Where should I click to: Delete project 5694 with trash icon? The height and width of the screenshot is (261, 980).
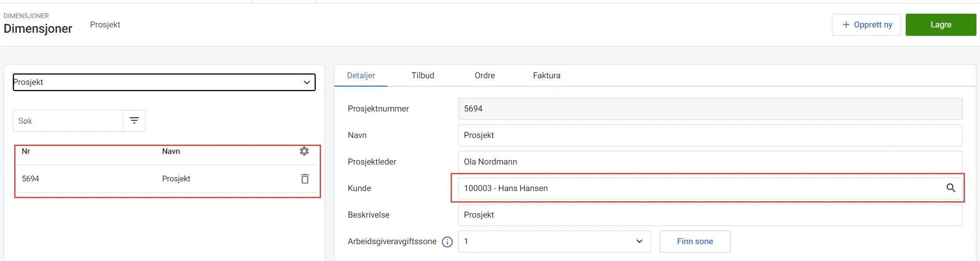[305, 179]
